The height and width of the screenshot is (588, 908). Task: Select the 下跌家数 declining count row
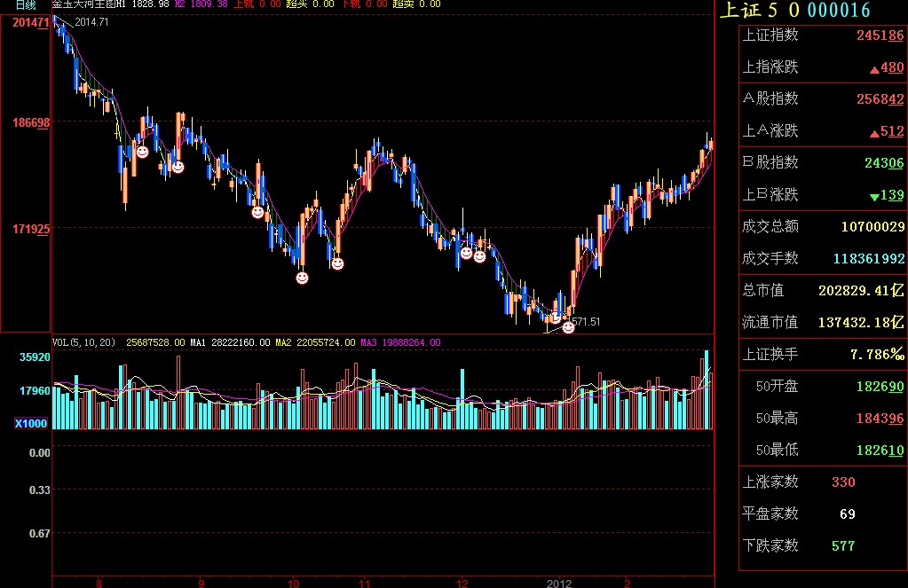(x=822, y=545)
